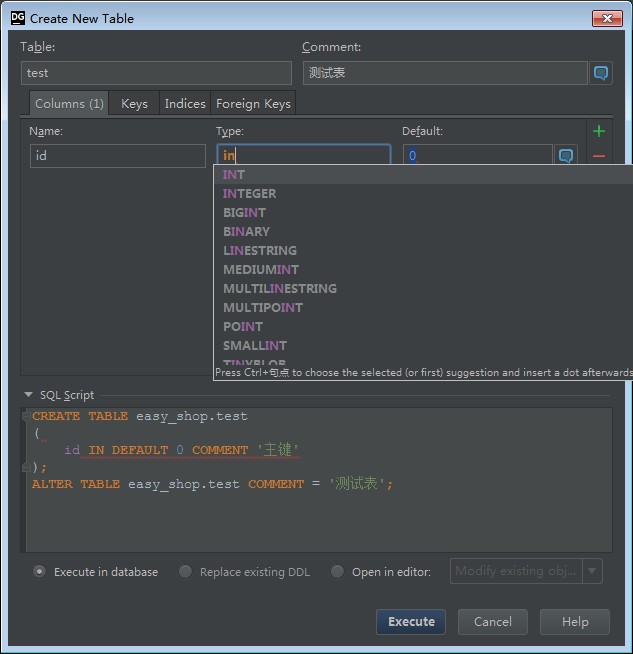Select Replace existing DDL radio button
Screen dimensions: 633x654
[186, 571]
